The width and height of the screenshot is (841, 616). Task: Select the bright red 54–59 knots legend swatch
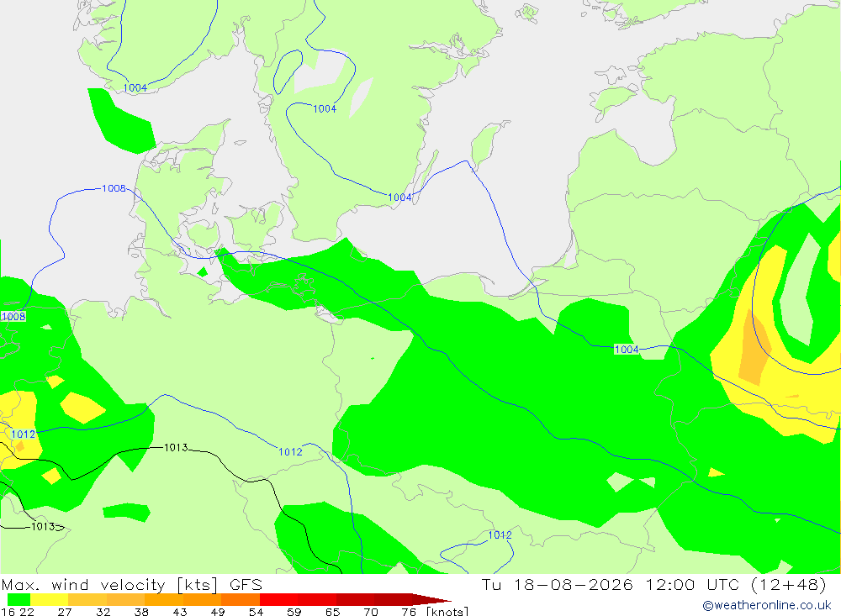(279, 599)
